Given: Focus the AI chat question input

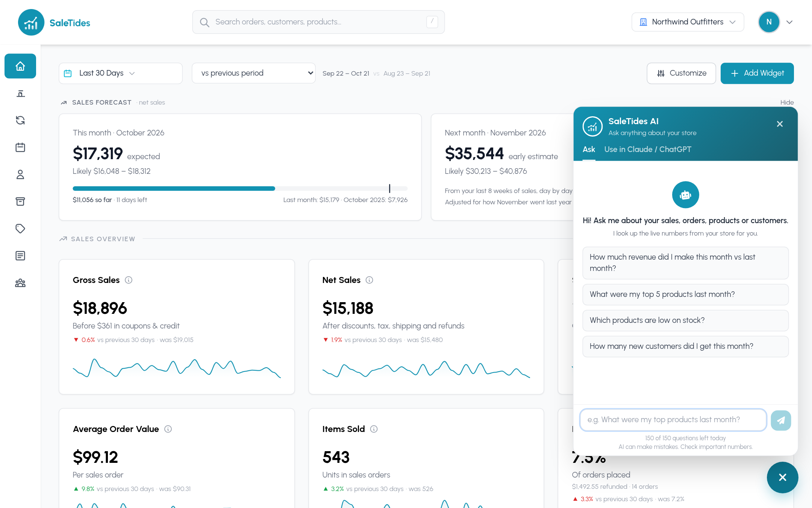Looking at the screenshot, I should point(673,420).
